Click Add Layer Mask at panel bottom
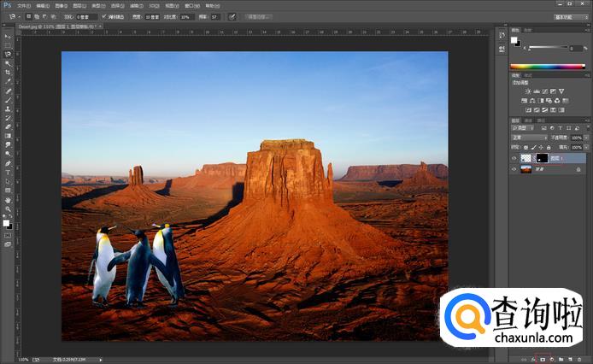Screen dimensions: 593x364 (x=543, y=360)
